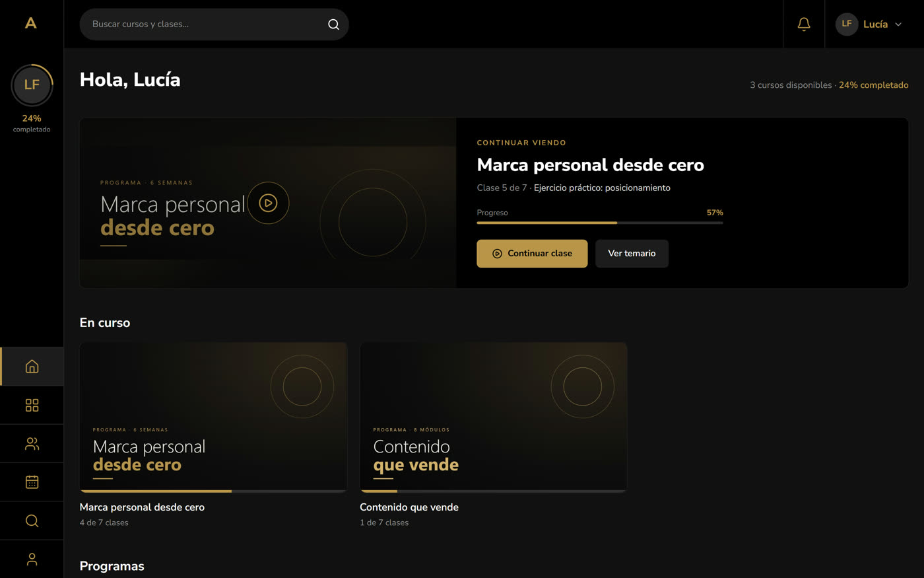The width and height of the screenshot is (924, 578).
Task: Click the text 4 de 7 clases
Action: click(104, 523)
